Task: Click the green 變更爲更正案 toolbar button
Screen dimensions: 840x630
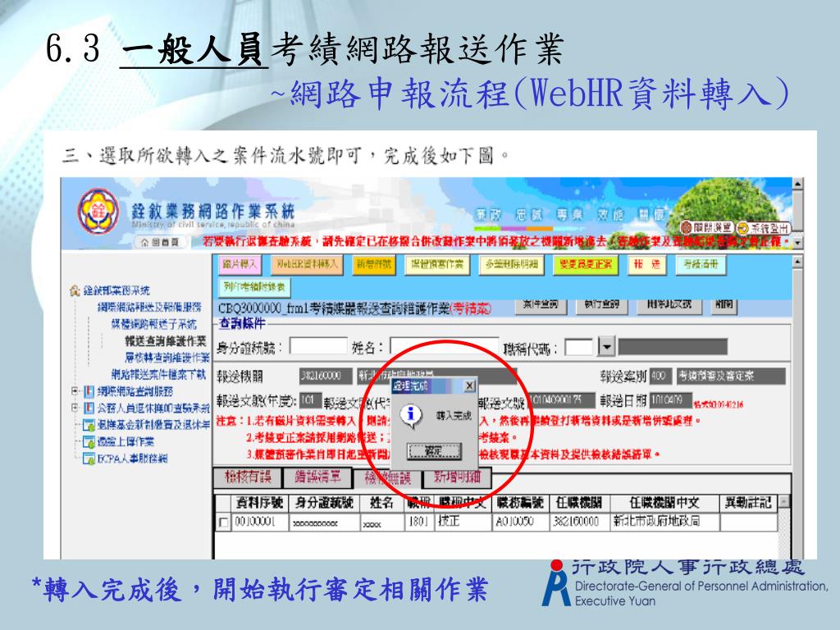Action: pyautogui.click(x=585, y=264)
